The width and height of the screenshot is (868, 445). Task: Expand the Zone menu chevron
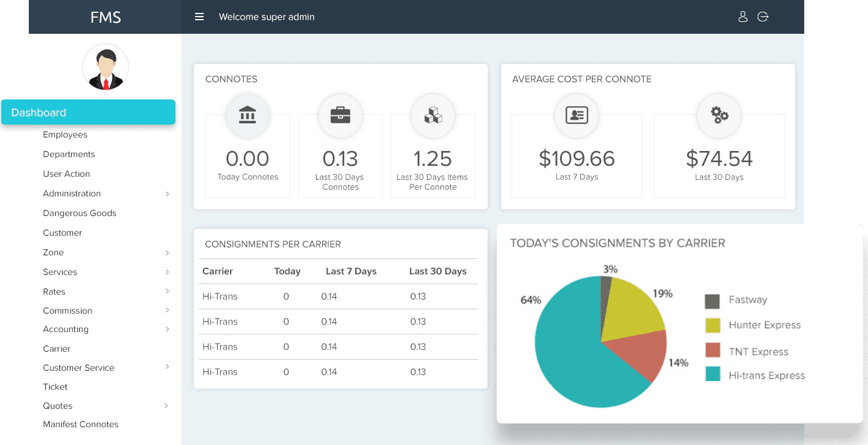[x=167, y=253]
